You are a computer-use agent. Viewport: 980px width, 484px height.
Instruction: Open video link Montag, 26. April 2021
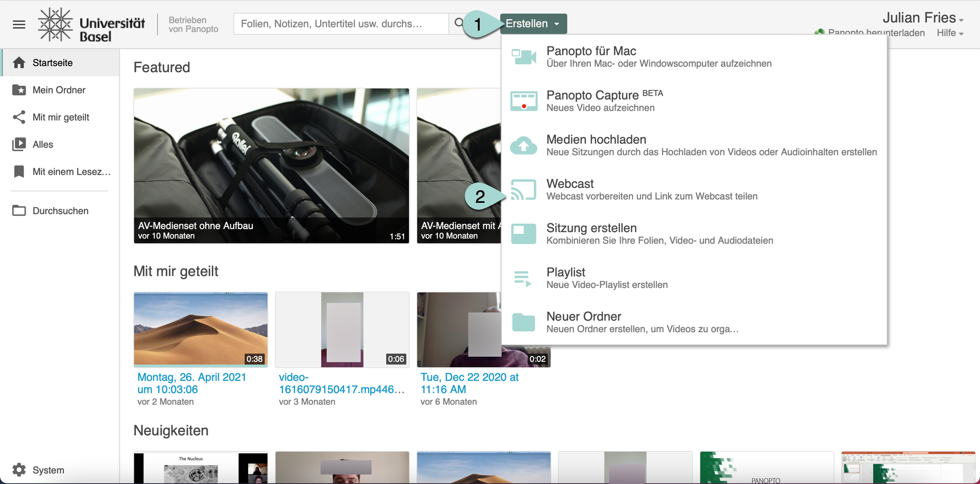(x=191, y=383)
